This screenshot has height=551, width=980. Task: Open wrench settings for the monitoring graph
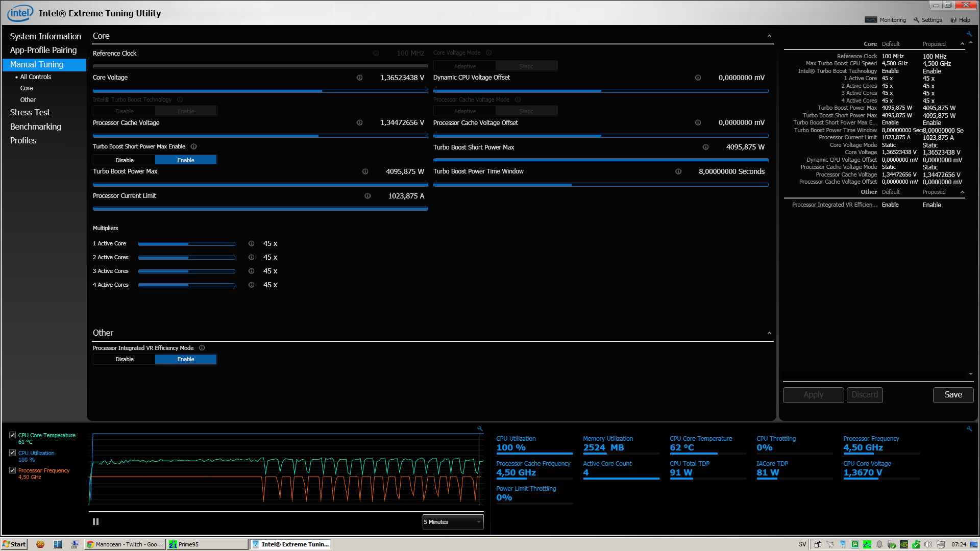pyautogui.click(x=480, y=429)
